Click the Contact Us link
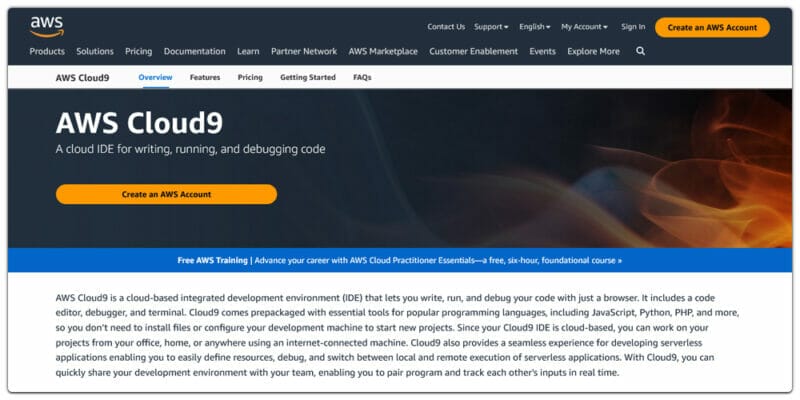Viewport: 800px width, 400px height. 446,27
